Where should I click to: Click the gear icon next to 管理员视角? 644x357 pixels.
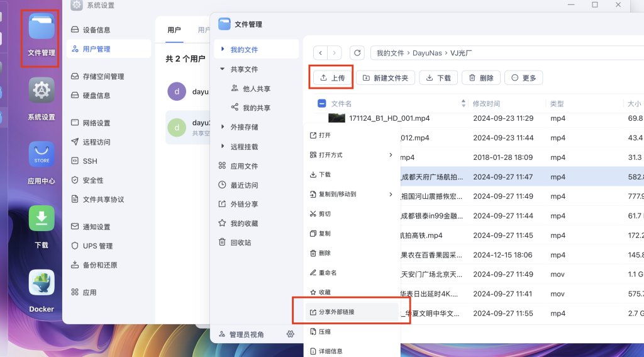click(x=290, y=334)
